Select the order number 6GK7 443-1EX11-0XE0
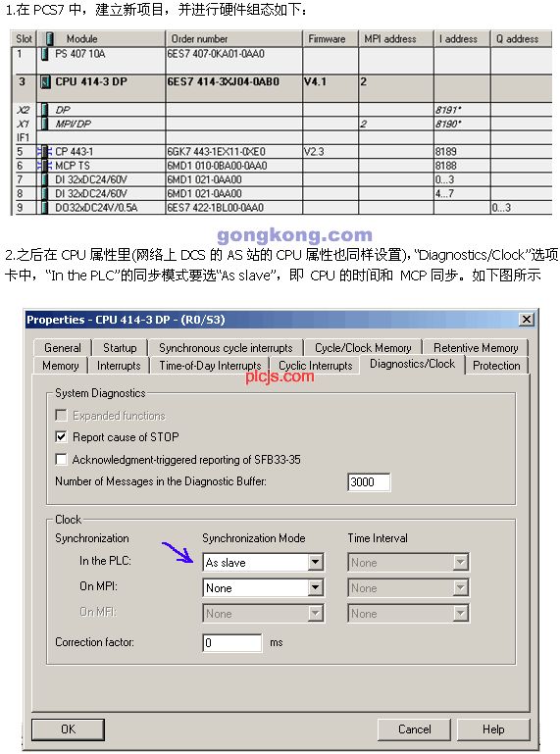The image size is (560, 754). click(216, 152)
